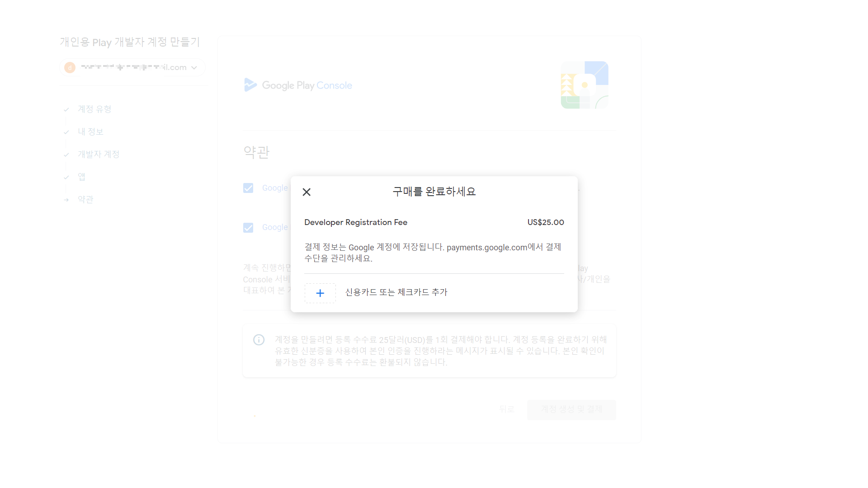Open the account email dropdown

[132, 67]
